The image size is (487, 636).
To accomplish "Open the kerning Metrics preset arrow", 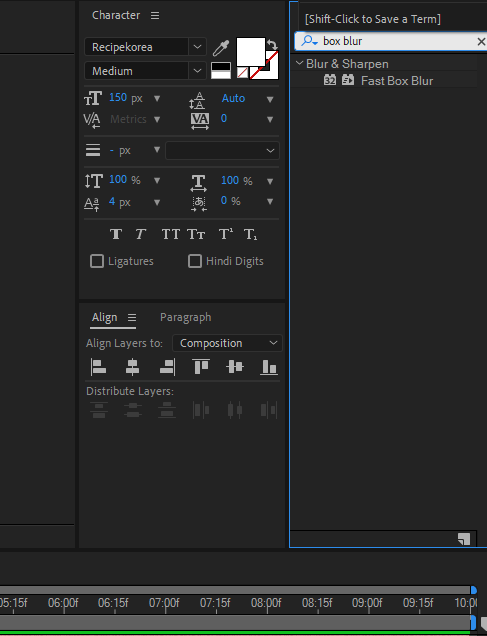I will pos(157,119).
